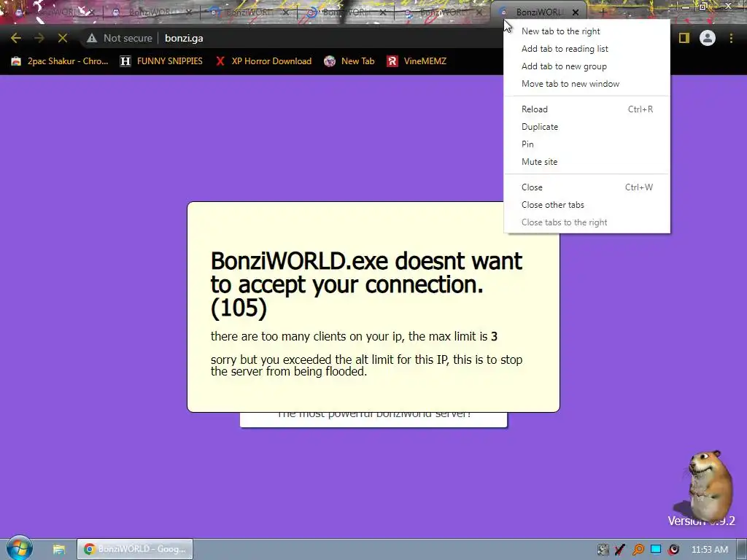Choose Close Ctrl+W in the context menu
The width and height of the screenshot is (747, 560).
tap(587, 187)
